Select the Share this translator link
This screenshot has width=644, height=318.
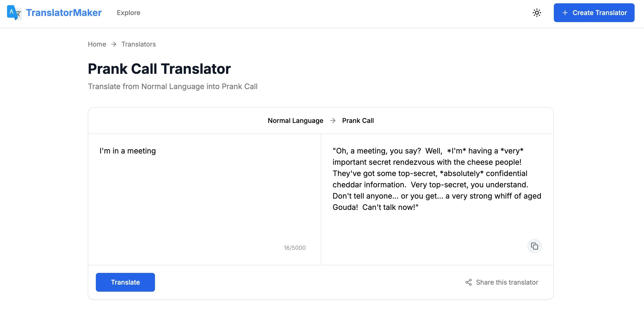501,283
